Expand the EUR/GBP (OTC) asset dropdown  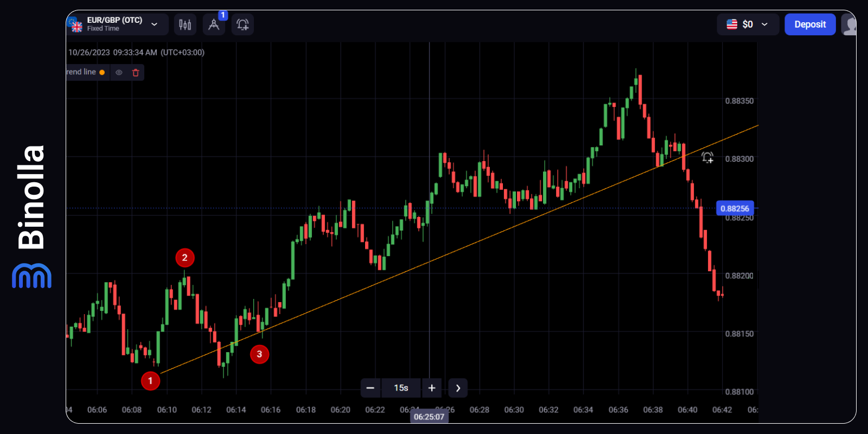click(155, 24)
